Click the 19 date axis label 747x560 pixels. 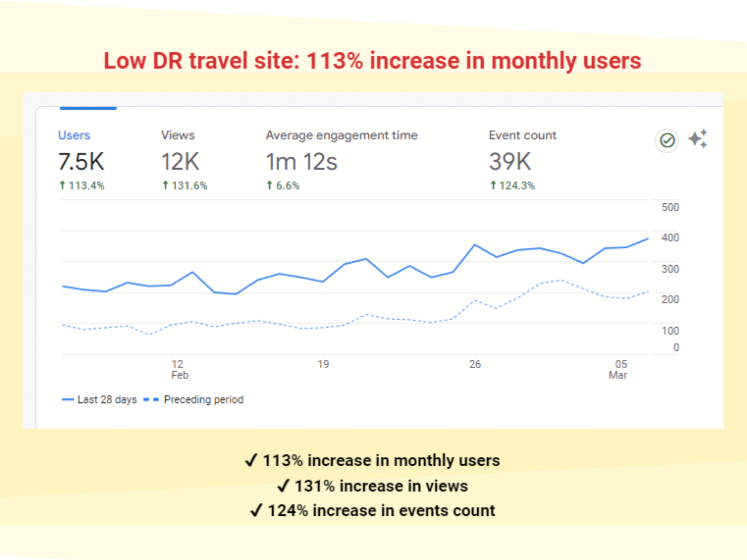coord(323,364)
